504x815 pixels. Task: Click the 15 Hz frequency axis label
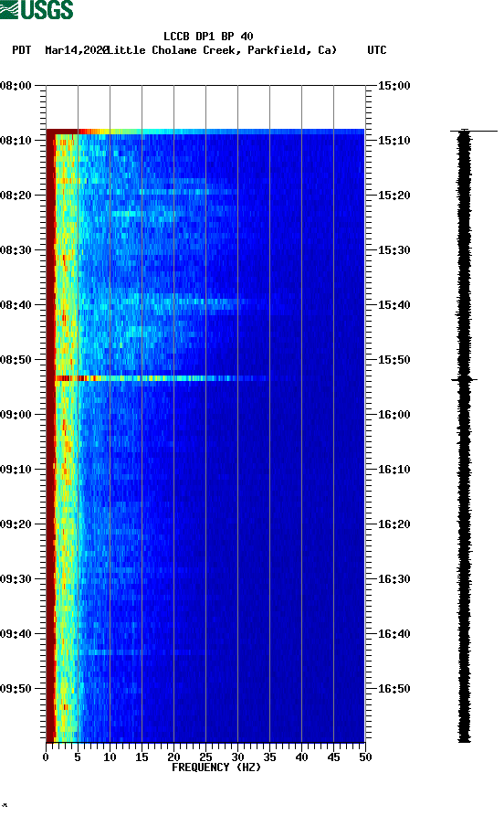(x=142, y=757)
